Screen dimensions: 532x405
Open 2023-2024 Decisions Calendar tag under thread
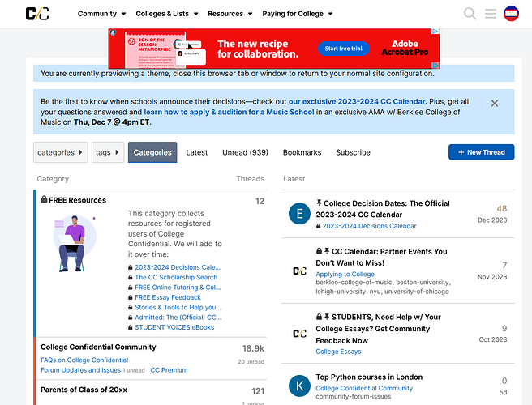[369, 226]
